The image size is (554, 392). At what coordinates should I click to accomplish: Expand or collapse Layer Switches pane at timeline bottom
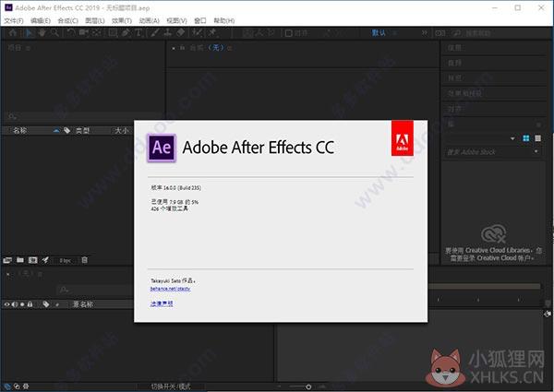pyautogui.click(x=7, y=386)
